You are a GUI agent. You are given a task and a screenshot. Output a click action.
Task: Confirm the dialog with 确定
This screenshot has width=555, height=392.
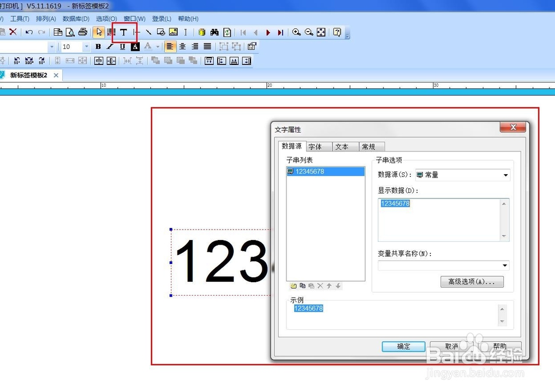403,346
